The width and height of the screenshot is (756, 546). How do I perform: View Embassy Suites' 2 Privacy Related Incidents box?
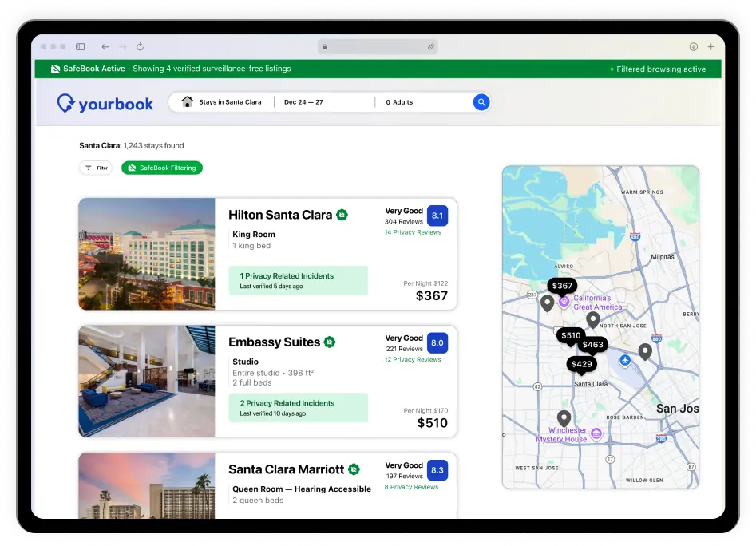[298, 408]
